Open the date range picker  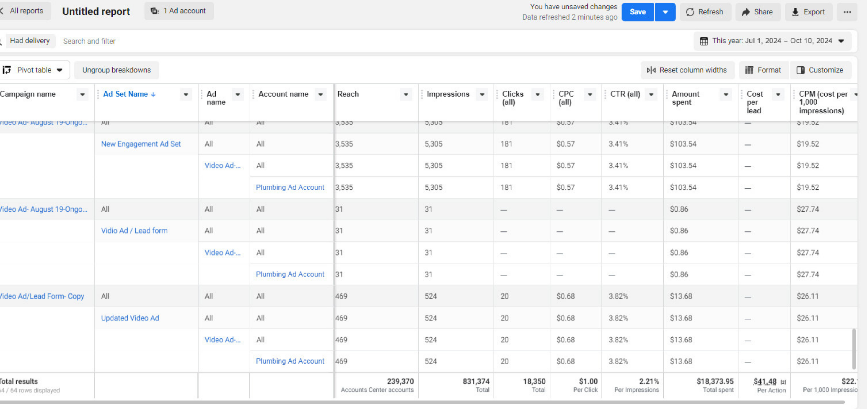pos(772,41)
